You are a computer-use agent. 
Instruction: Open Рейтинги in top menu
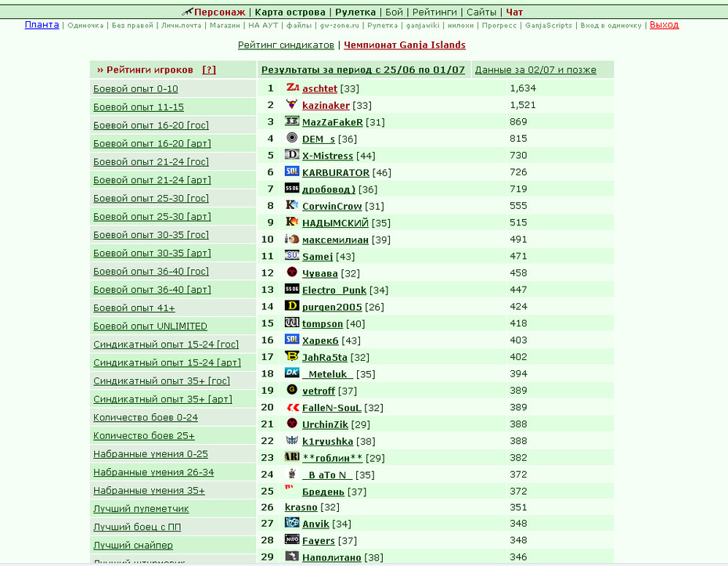434,12
